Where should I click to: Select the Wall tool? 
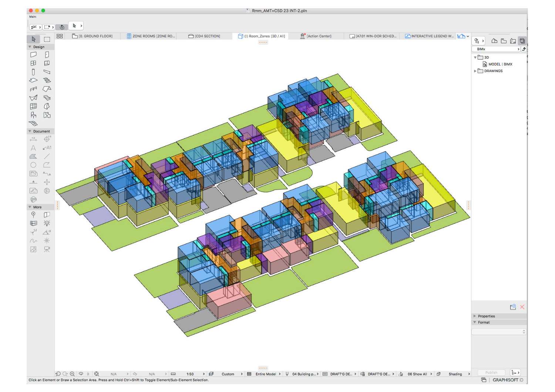point(33,54)
